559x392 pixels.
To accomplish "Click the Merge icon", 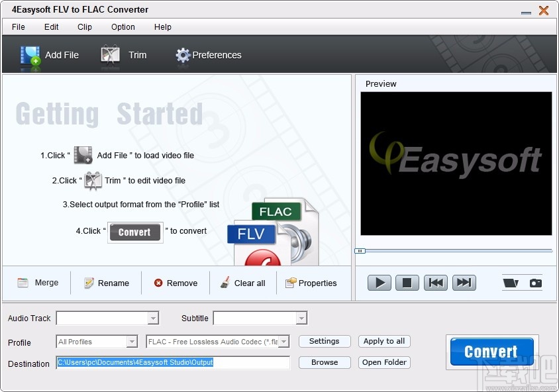I will click(x=21, y=283).
